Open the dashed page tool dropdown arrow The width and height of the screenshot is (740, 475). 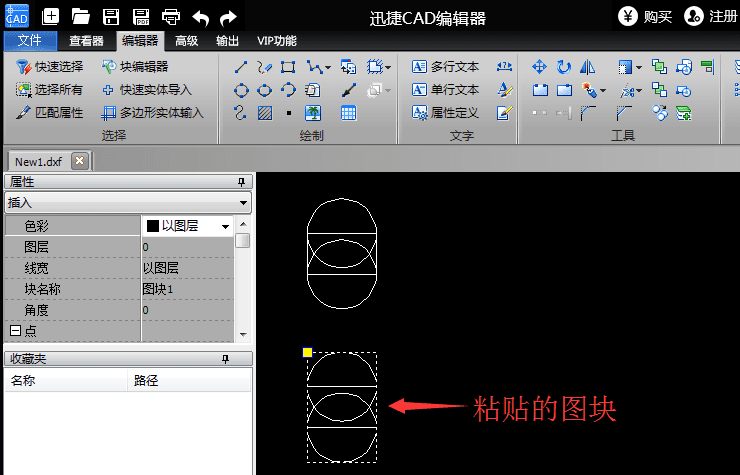coord(388,68)
